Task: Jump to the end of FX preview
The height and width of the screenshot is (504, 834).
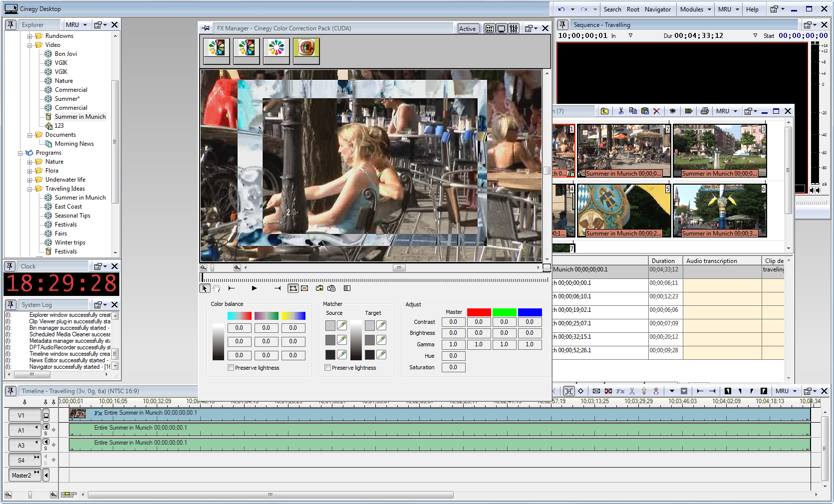Action: pos(278,288)
